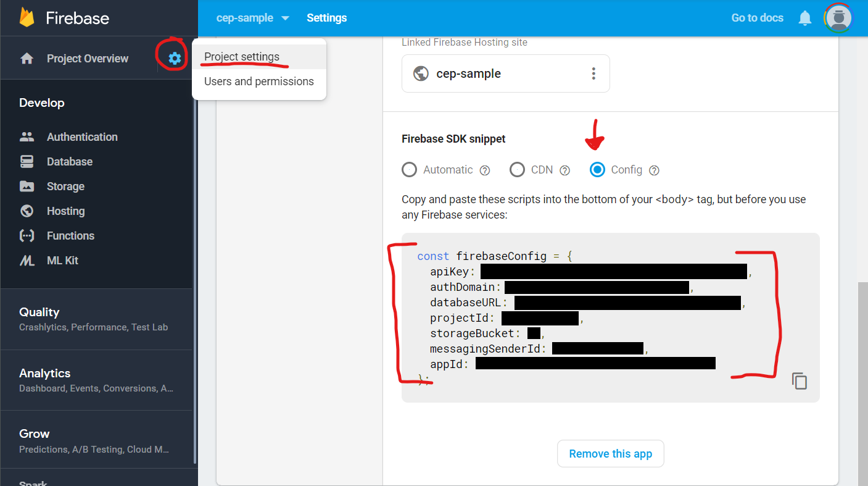Click the globe icon on cep-sample hosting card
This screenshot has width=868, height=486.
click(421, 73)
